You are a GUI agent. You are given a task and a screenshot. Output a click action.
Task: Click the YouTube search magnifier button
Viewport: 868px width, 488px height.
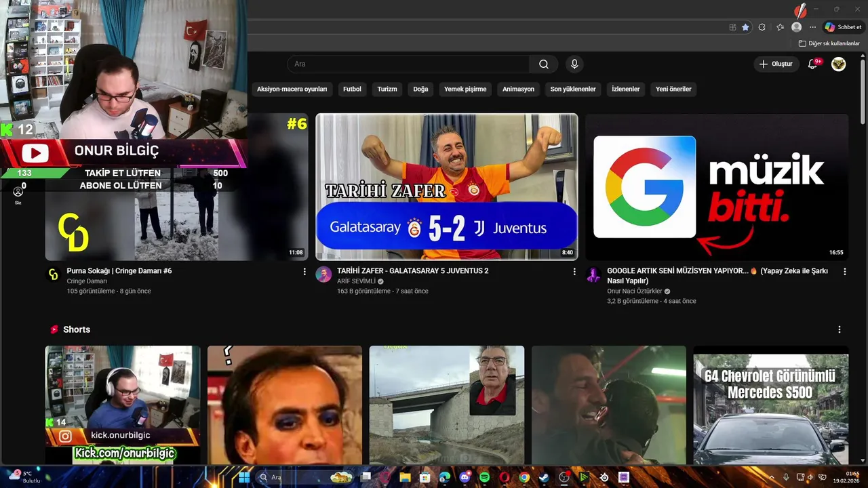(x=544, y=64)
